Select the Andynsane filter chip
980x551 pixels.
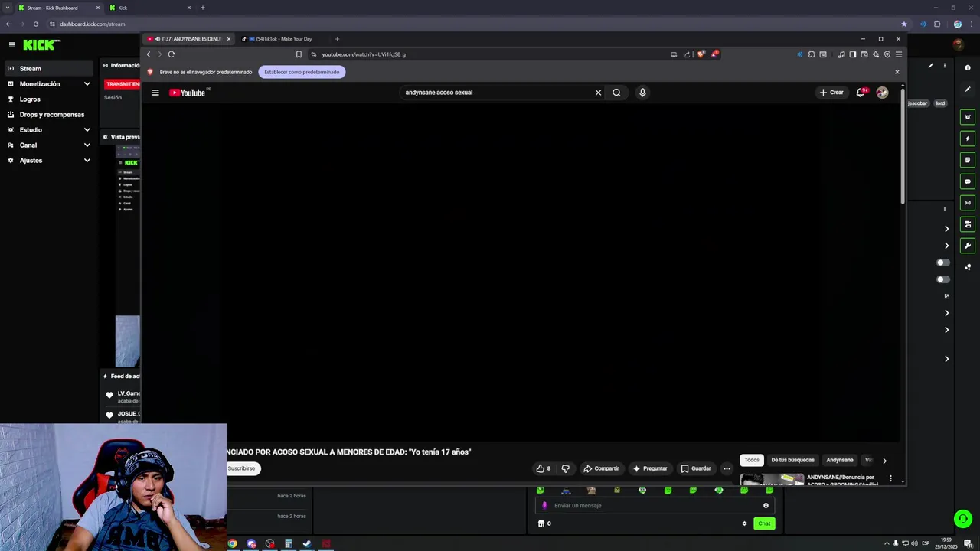(839, 460)
